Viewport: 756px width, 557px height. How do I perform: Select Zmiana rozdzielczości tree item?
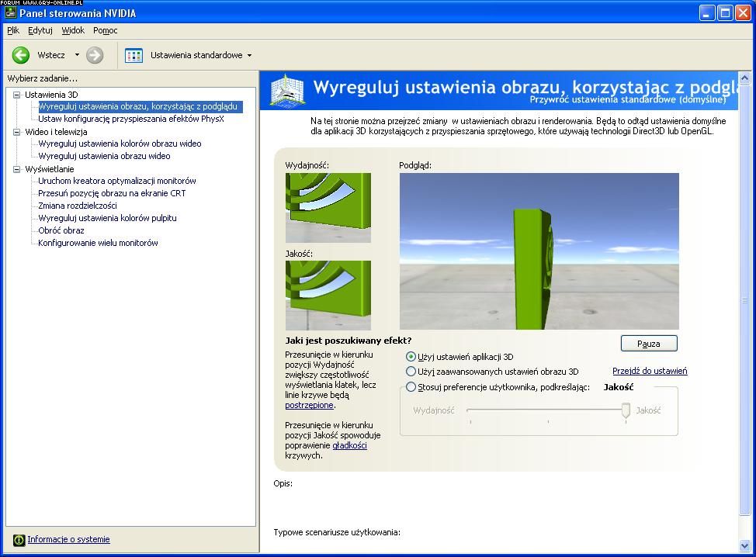tap(77, 206)
